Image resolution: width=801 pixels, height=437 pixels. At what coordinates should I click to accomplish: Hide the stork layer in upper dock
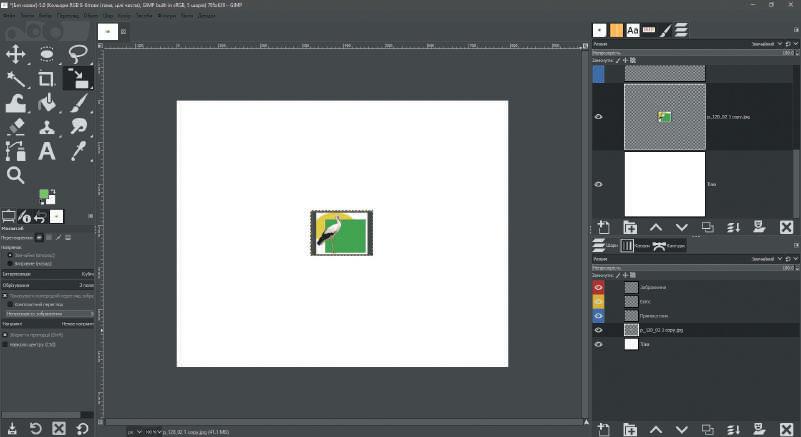tap(599, 117)
